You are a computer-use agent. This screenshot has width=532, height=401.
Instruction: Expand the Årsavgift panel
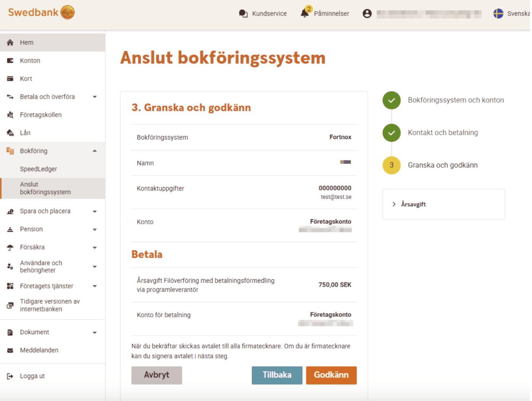(x=444, y=204)
